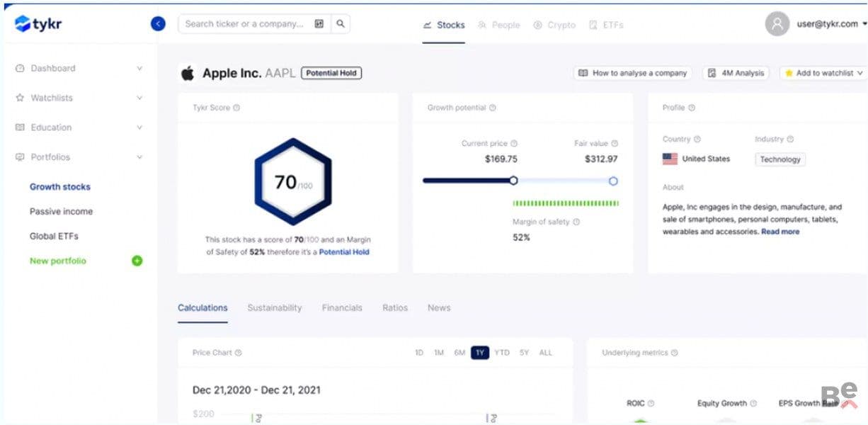Open the ticker screener icon in search bar
Screen dimensions: 868x425
point(319,24)
